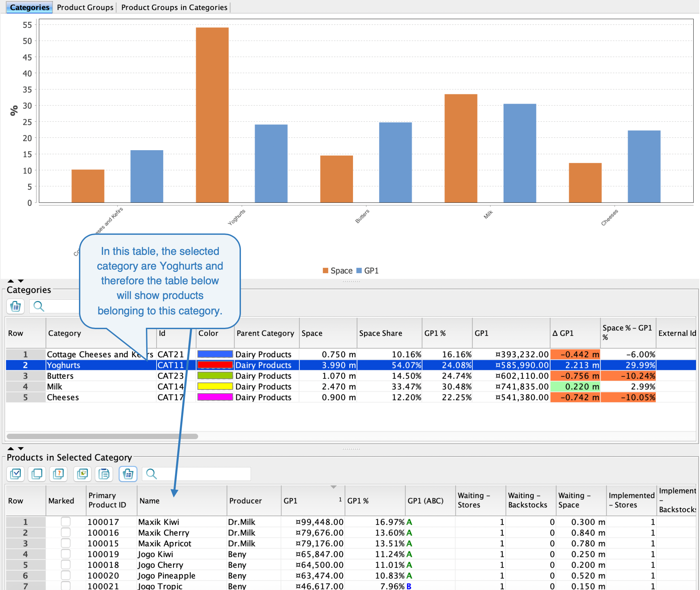Tick Marked checkbox for Maxik Cherry
Viewport: 700px width, 590px height.
[66, 532]
